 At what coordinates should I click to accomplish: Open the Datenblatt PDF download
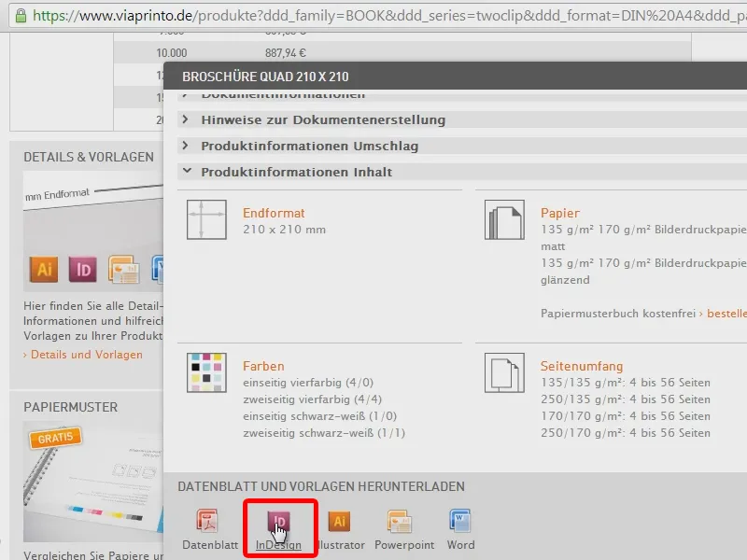point(207,523)
